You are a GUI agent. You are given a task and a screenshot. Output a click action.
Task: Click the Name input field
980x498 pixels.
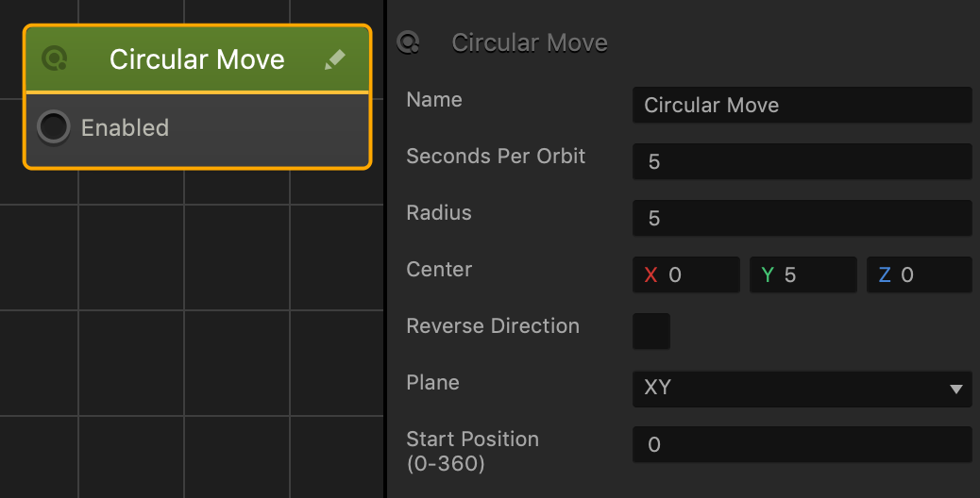pos(802,105)
